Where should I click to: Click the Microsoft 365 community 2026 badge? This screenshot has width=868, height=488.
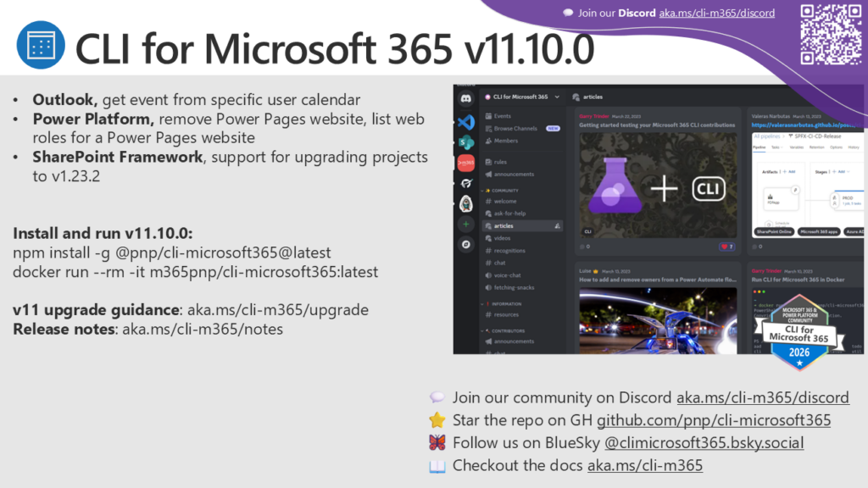pyautogui.click(x=798, y=334)
